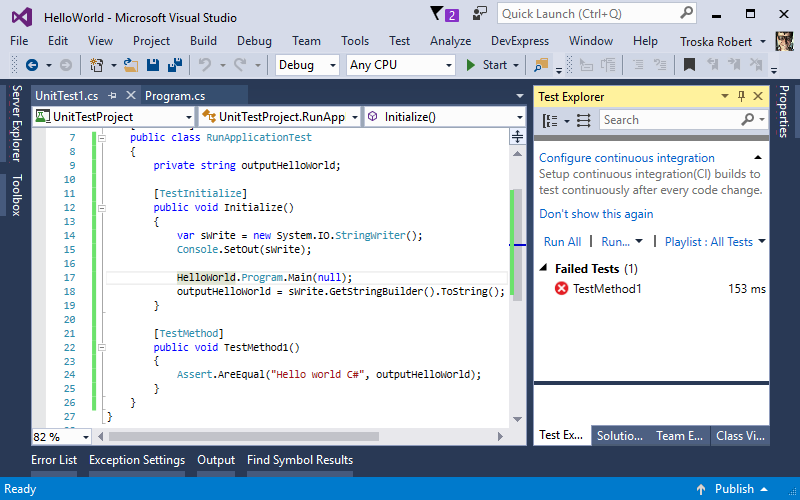
Task: Click the Navigate Forward arrow icon
Action: (66, 65)
